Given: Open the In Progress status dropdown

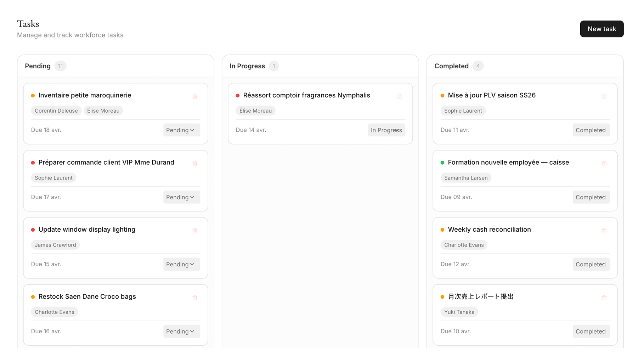Looking at the screenshot, I should pyautogui.click(x=386, y=130).
